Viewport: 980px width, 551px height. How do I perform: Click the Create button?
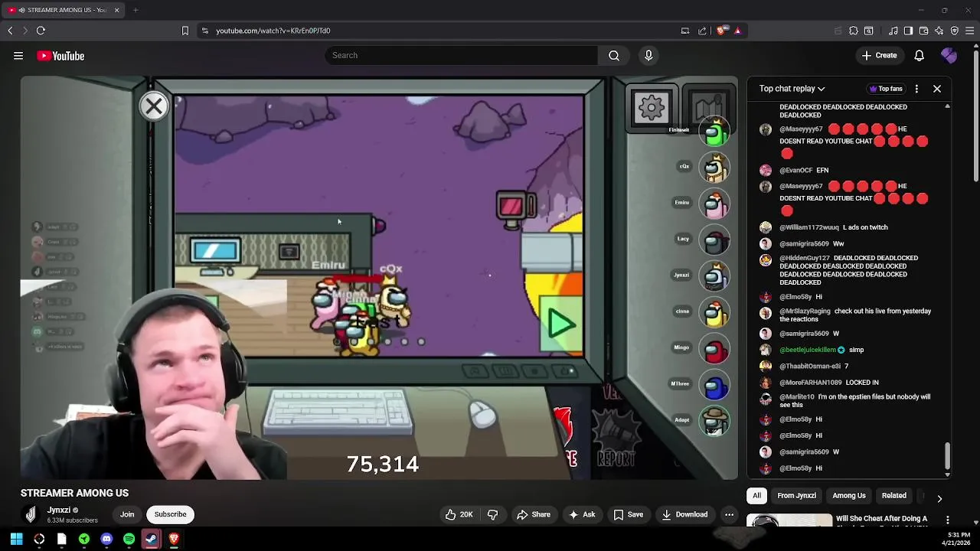(x=879, y=55)
